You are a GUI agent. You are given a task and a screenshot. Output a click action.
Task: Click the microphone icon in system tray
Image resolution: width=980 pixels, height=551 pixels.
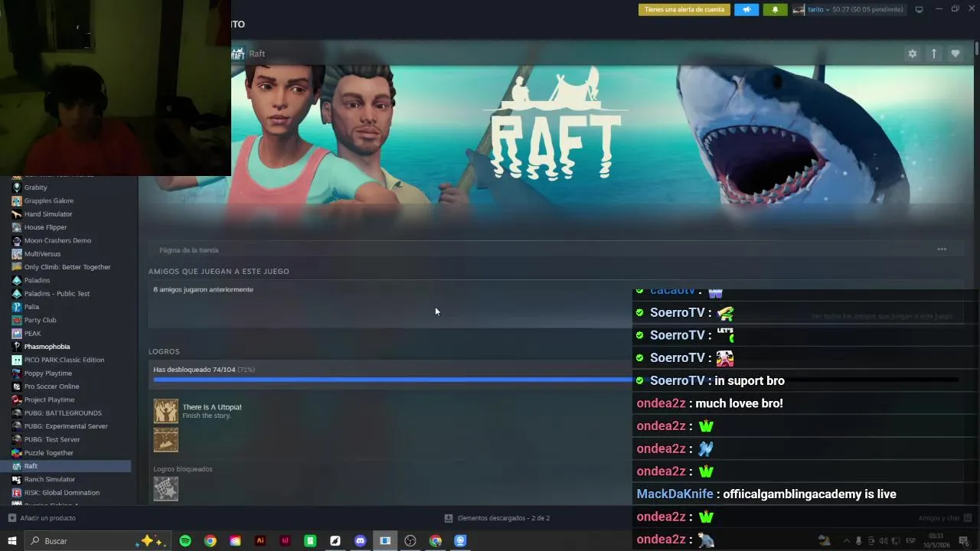pyautogui.click(x=858, y=541)
